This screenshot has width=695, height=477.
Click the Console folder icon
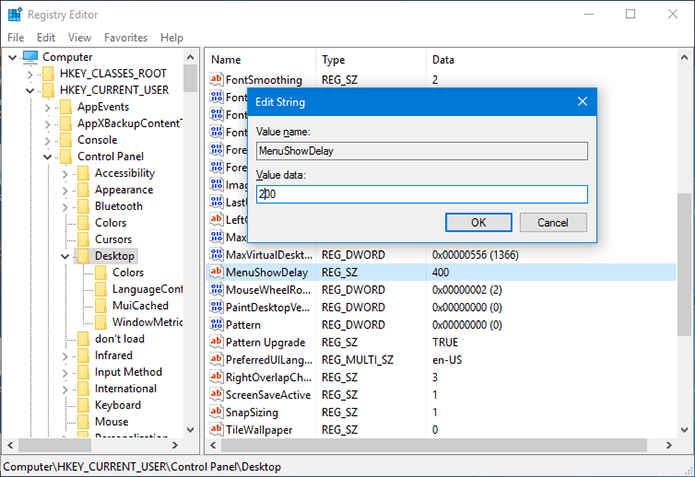pos(66,140)
